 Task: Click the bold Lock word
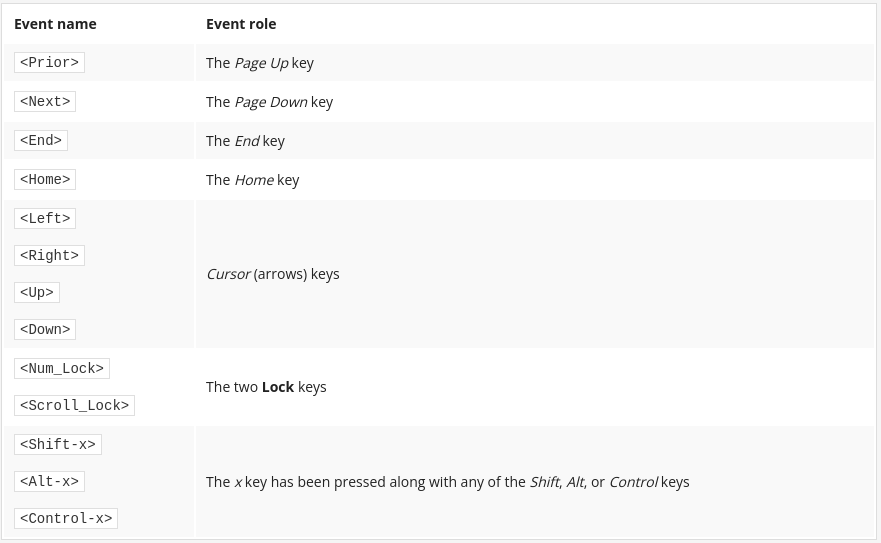click(278, 387)
